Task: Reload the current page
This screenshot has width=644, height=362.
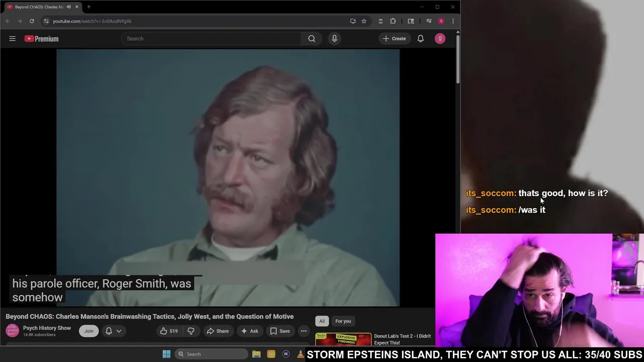Action: pos(32,21)
